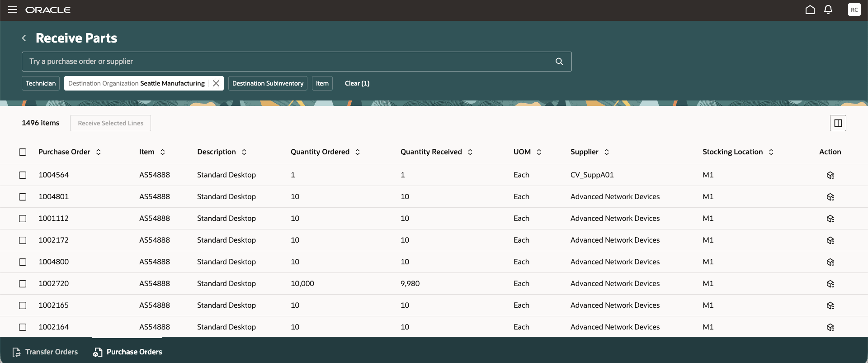Image resolution: width=868 pixels, height=363 pixels.
Task: Open the Item filter chip
Action: pos(322,83)
